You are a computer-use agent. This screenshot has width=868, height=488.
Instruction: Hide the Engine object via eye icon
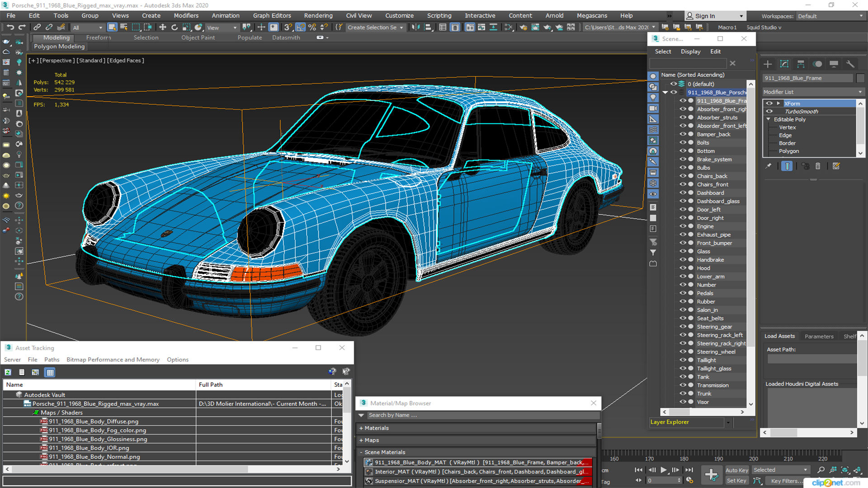coord(683,226)
